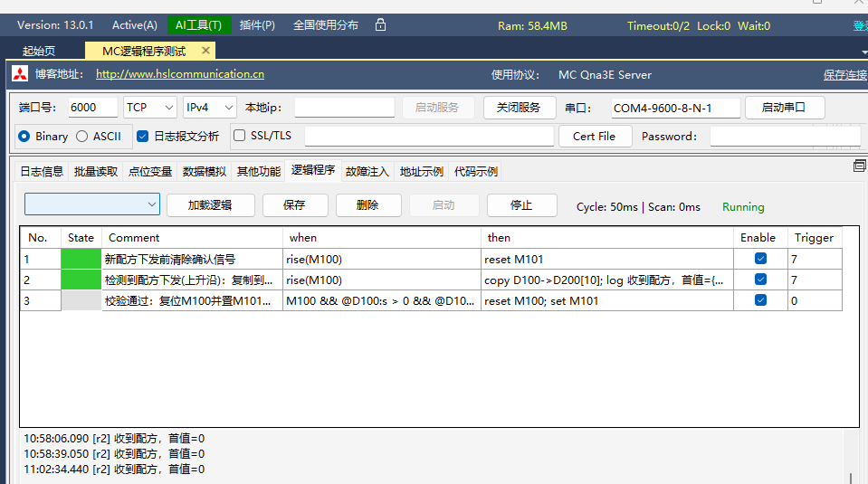Viewport: 868px width, 484px height.
Task: Select the 'reset M101' then cell
Action: pyautogui.click(x=607, y=259)
